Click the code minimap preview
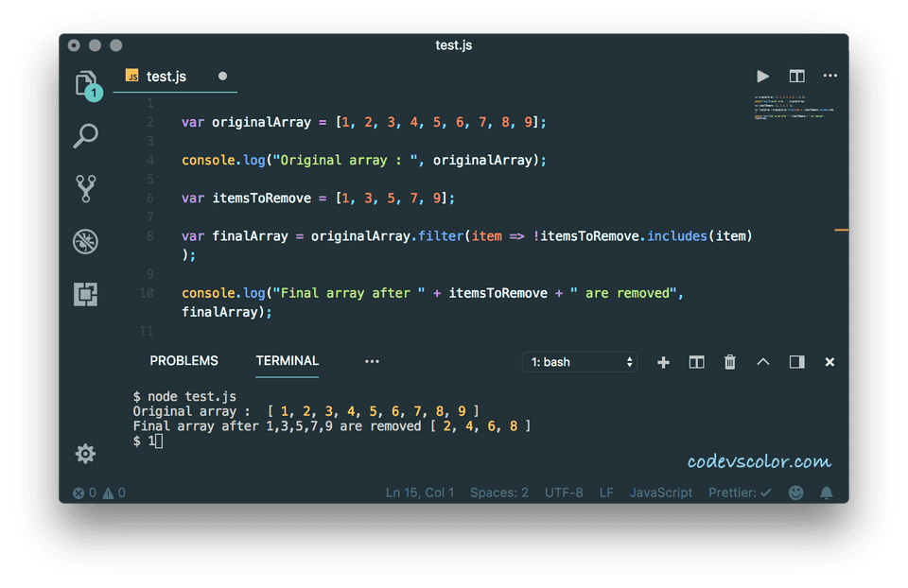908x588 pixels. [794, 108]
